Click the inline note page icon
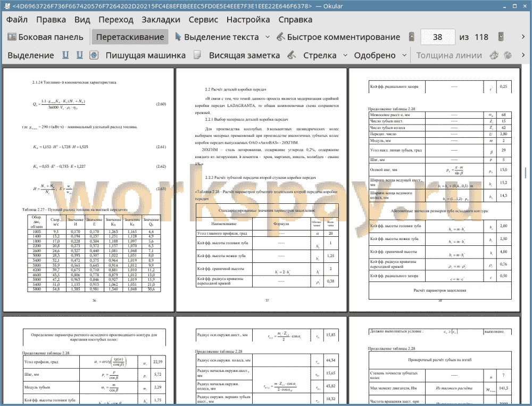This screenshot has height=406, width=532. point(197,55)
